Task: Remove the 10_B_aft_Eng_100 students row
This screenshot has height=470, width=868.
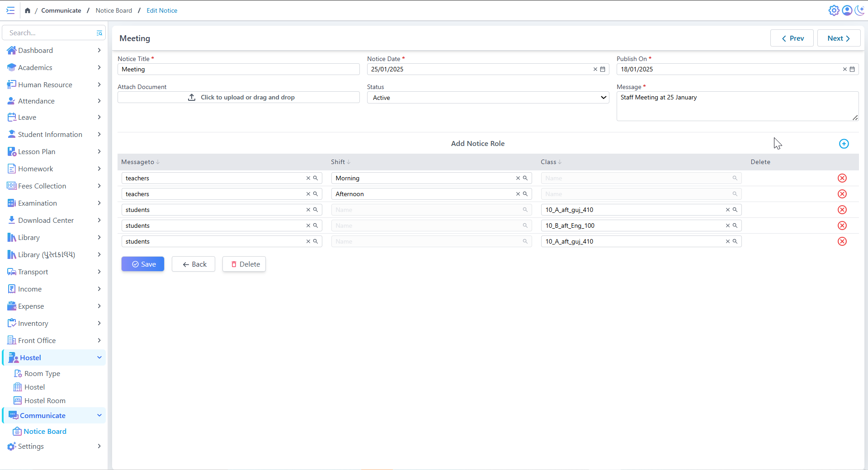Action: click(x=842, y=226)
